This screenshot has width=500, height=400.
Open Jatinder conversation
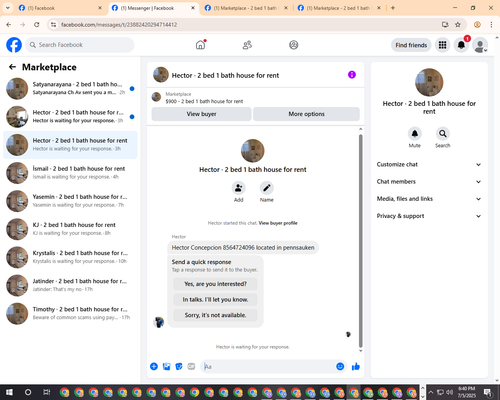(x=70, y=285)
